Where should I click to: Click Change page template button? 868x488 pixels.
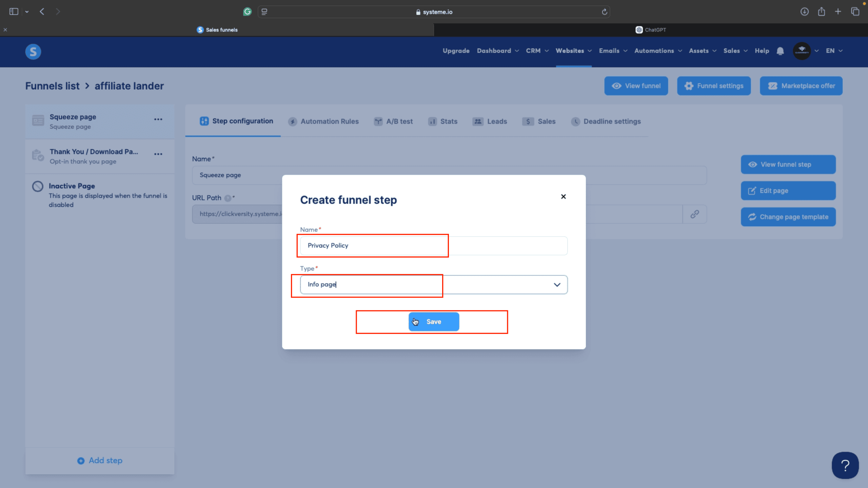788,217
